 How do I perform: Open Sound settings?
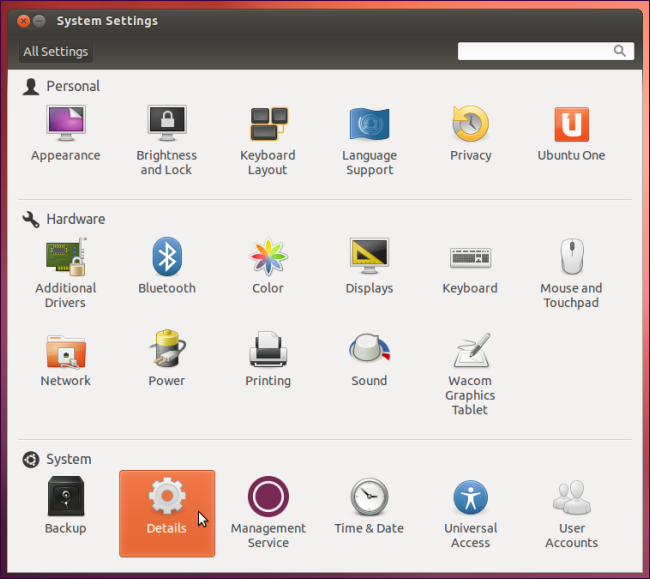[x=369, y=360]
